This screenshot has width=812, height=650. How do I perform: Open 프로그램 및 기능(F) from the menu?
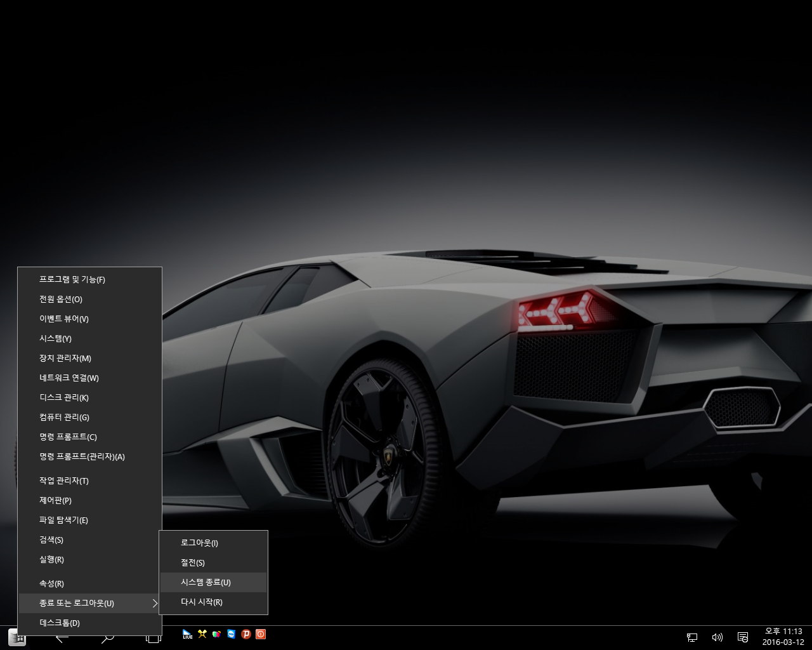click(89, 279)
